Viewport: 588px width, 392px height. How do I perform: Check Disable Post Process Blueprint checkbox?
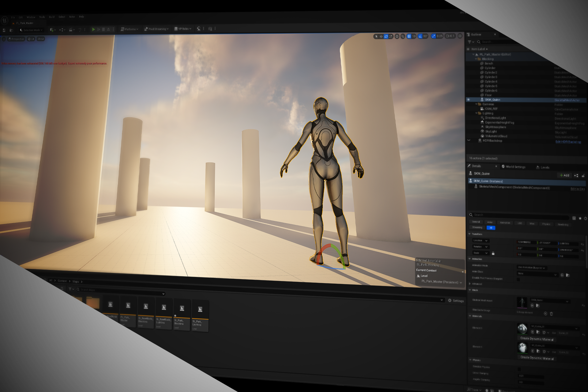(x=518, y=279)
